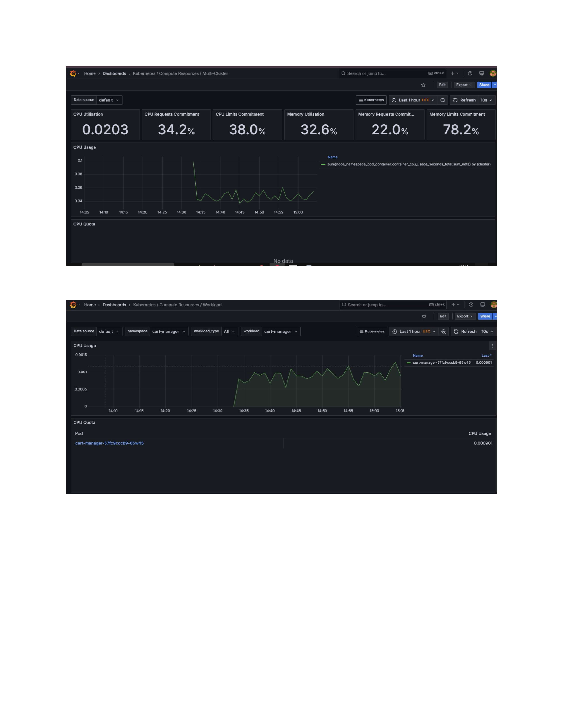Image resolution: width=563 pixels, height=728 pixels.
Task: Click Edit button in Workload dashboard
Action: click(443, 316)
